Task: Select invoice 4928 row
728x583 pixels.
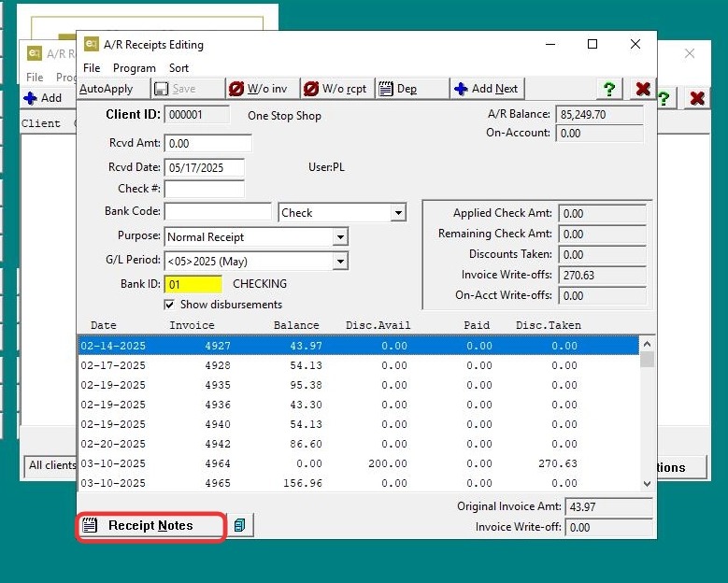Action: click(x=359, y=365)
